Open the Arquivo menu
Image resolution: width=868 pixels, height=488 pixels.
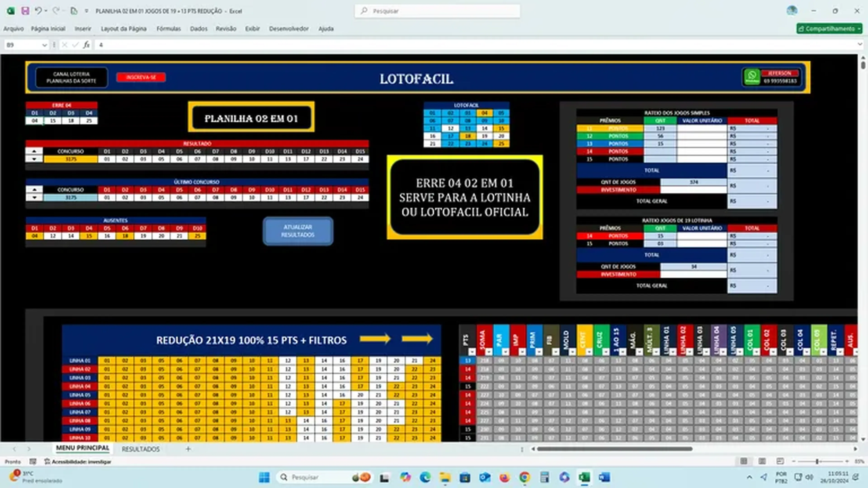[x=14, y=29]
